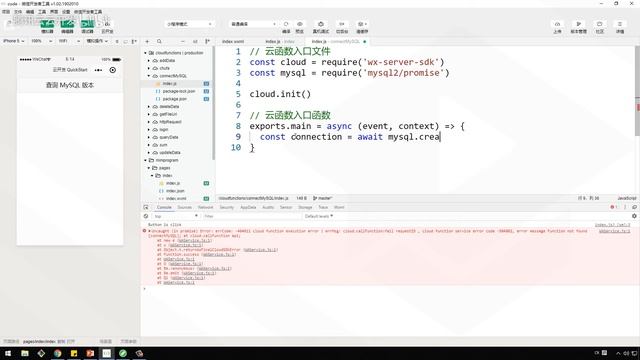Collapse the pages folder

click(149, 168)
